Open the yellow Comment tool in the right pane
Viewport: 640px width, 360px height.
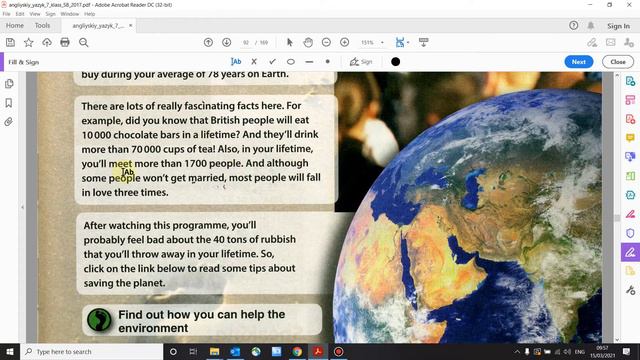pos(630,138)
